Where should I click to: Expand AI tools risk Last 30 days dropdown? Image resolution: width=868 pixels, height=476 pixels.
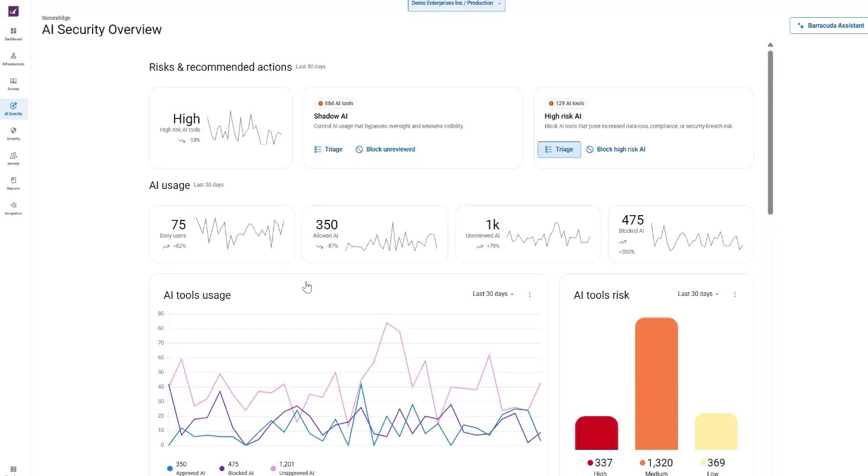coord(699,294)
